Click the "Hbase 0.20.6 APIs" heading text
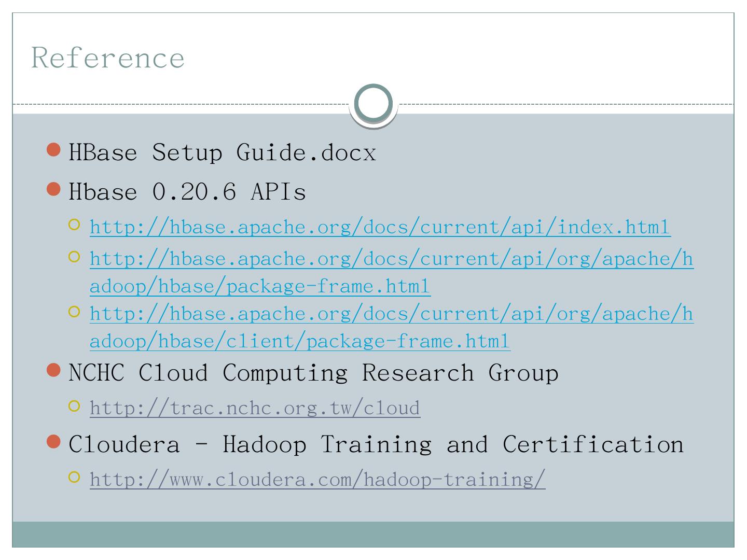The width and height of the screenshot is (747, 560). (187, 192)
